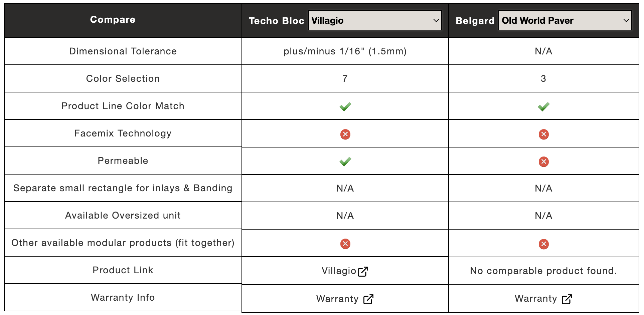Open the Villagio product link
This screenshot has height=315, width=644.
pos(339,271)
